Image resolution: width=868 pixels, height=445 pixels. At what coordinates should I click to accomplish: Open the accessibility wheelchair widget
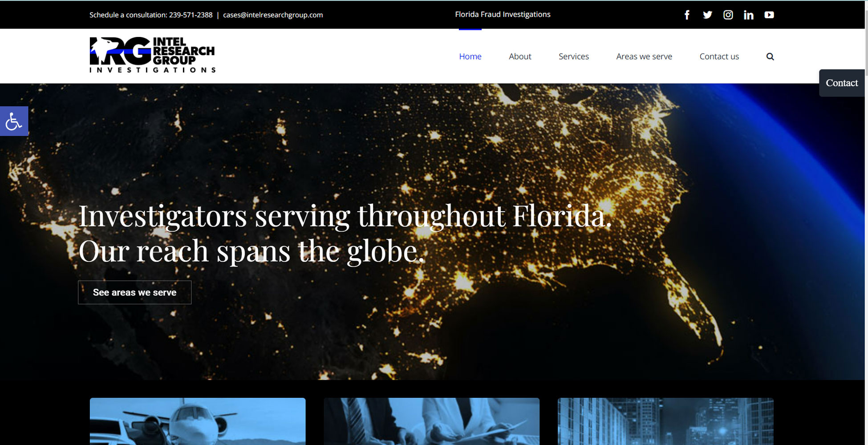coord(14,121)
